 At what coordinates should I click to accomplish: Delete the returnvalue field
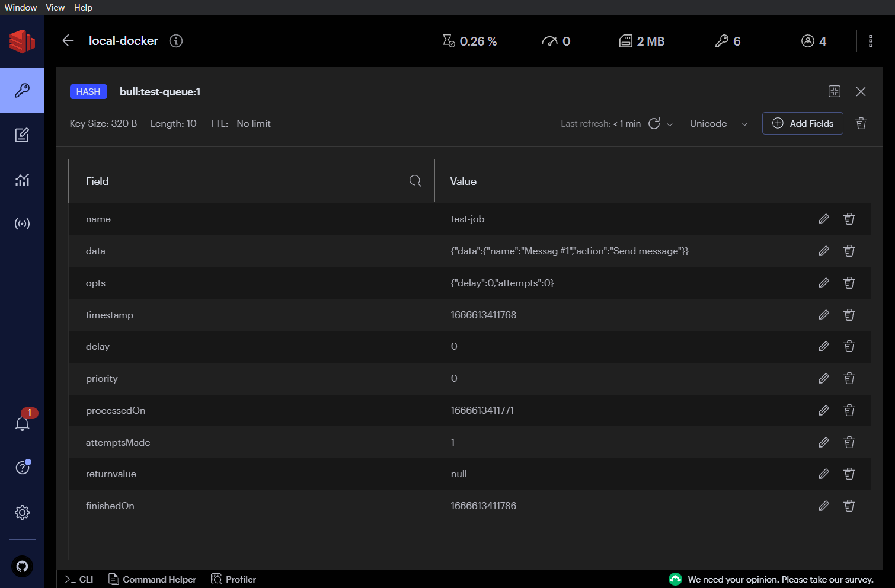pyautogui.click(x=849, y=474)
